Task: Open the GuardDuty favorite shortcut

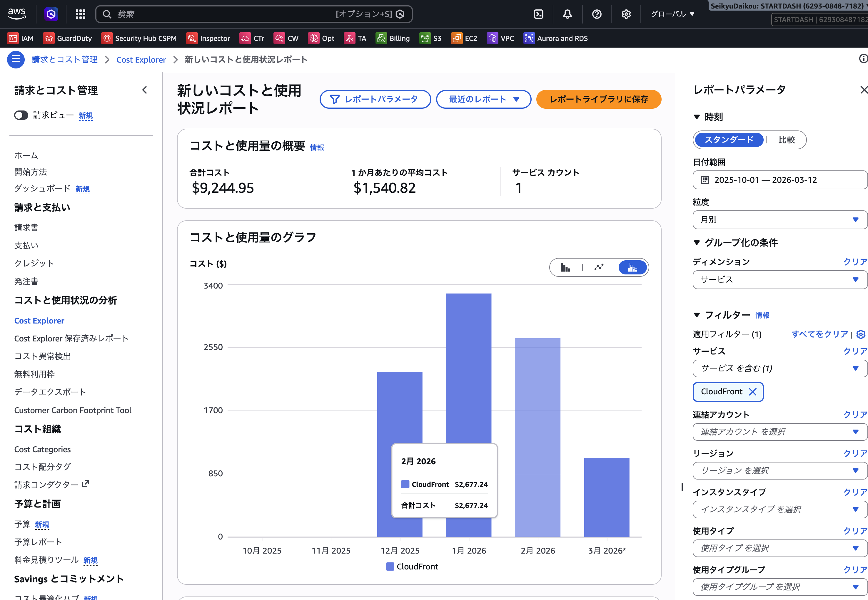Action: pyautogui.click(x=68, y=38)
